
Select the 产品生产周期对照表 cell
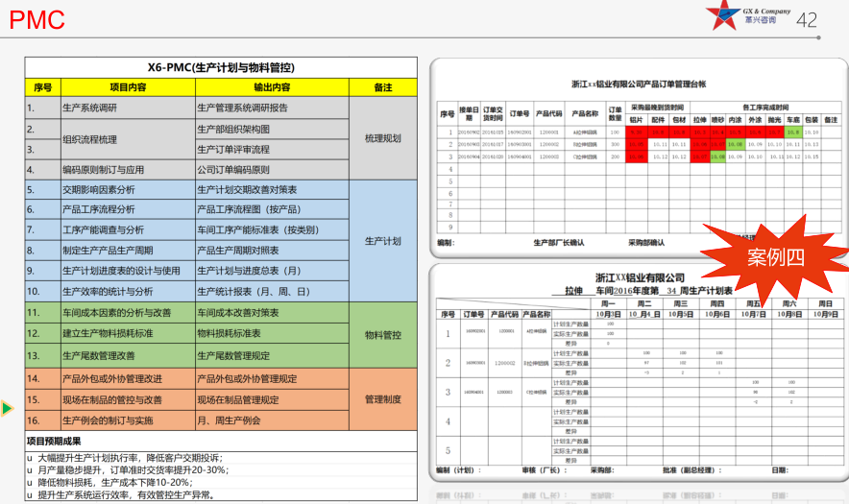[x=272, y=251]
